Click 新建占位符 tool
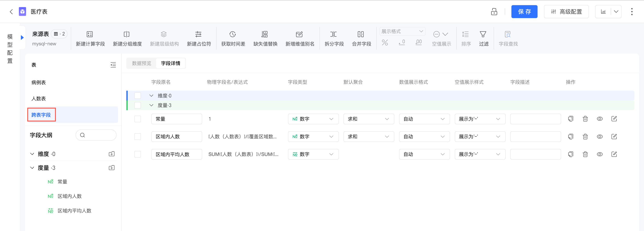 199,39
